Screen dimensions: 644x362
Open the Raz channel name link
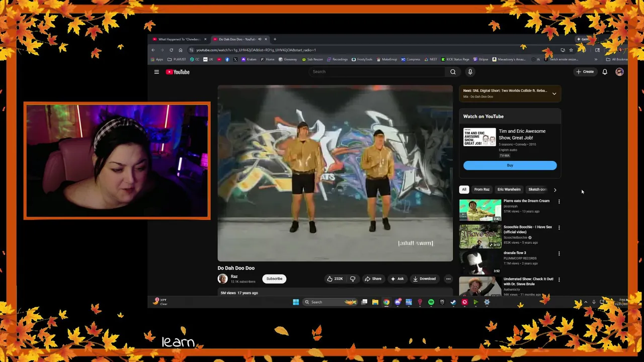(x=234, y=277)
